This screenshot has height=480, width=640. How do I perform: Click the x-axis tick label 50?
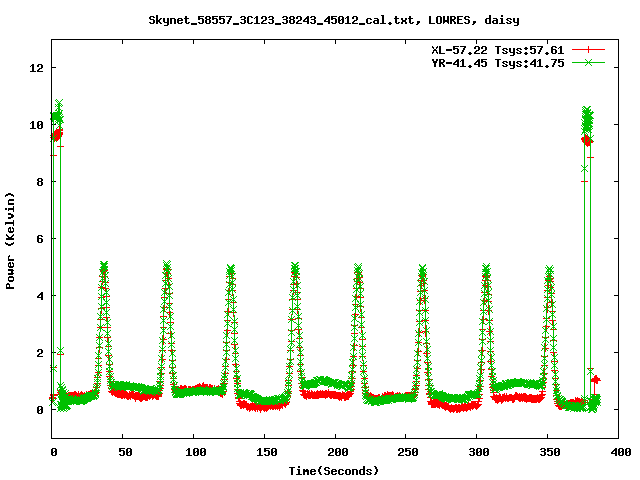pyautogui.click(x=125, y=452)
